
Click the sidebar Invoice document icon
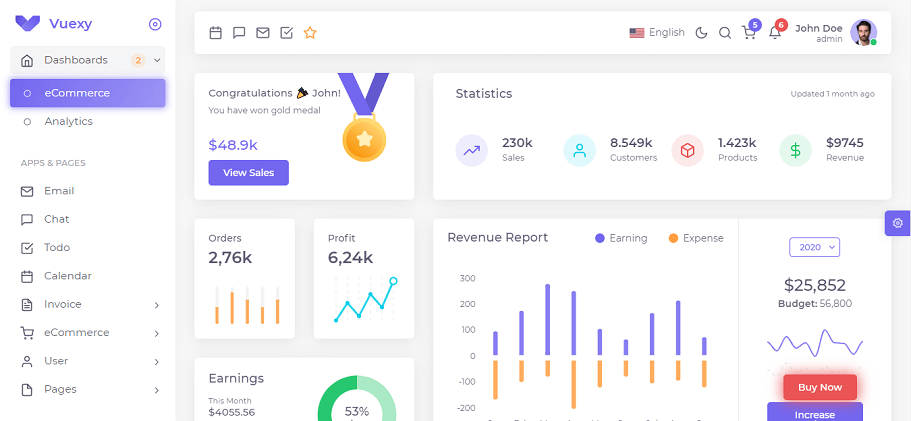27,304
